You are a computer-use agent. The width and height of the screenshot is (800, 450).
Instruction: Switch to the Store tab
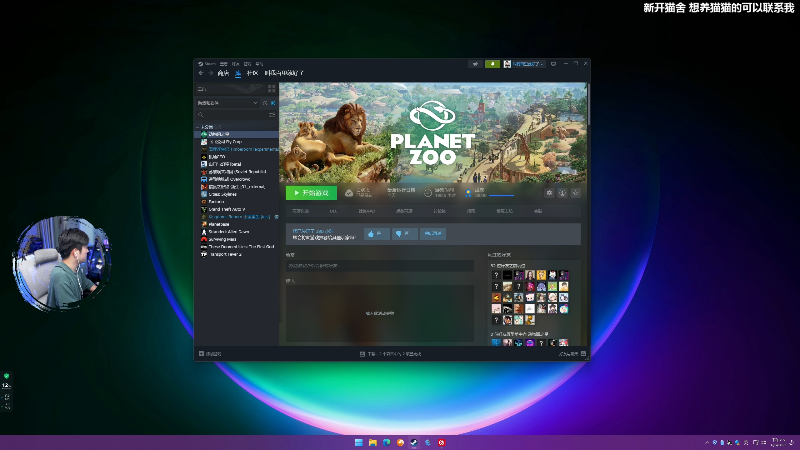[223, 73]
